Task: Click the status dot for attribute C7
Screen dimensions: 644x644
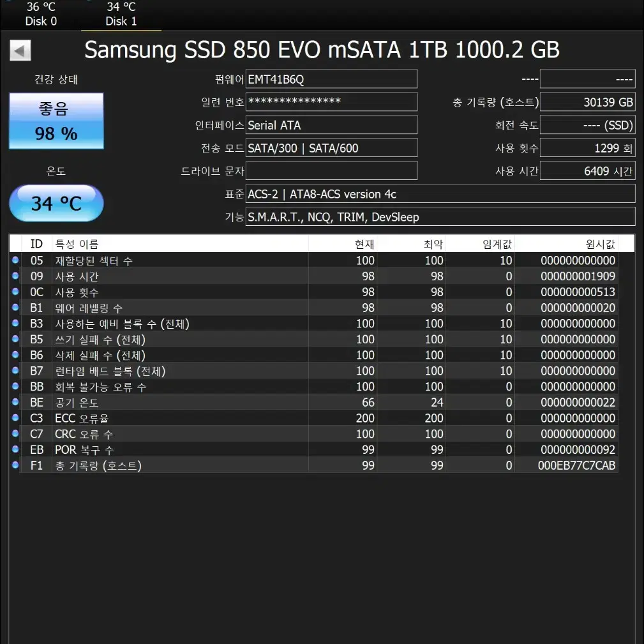Action: click(x=15, y=433)
